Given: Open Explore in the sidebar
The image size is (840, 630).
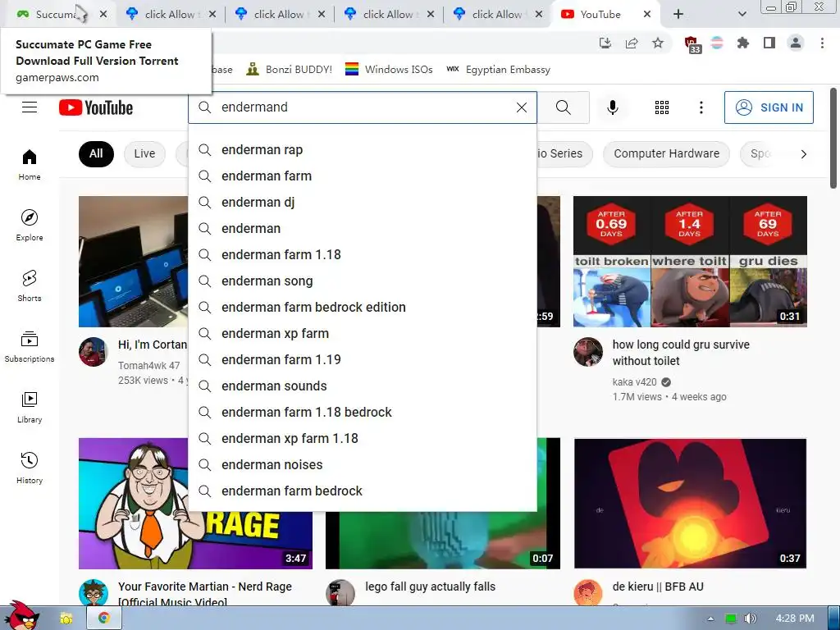Looking at the screenshot, I should pyautogui.click(x=30, y=225).
